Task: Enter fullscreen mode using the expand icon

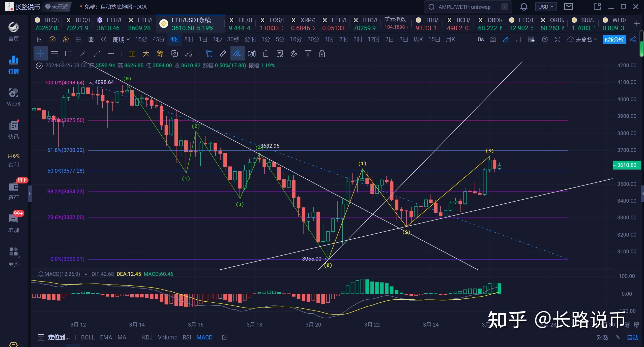Action: (557, 40)
